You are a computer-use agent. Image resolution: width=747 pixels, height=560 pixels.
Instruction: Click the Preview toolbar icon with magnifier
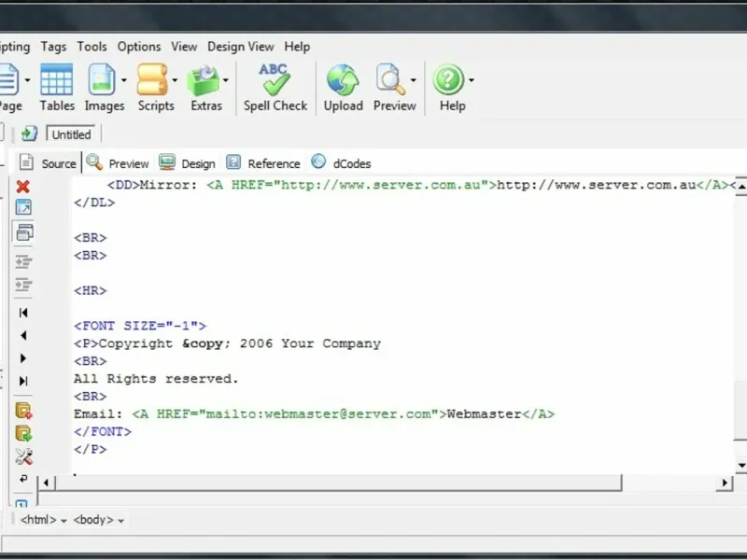[x=391, y=79]
